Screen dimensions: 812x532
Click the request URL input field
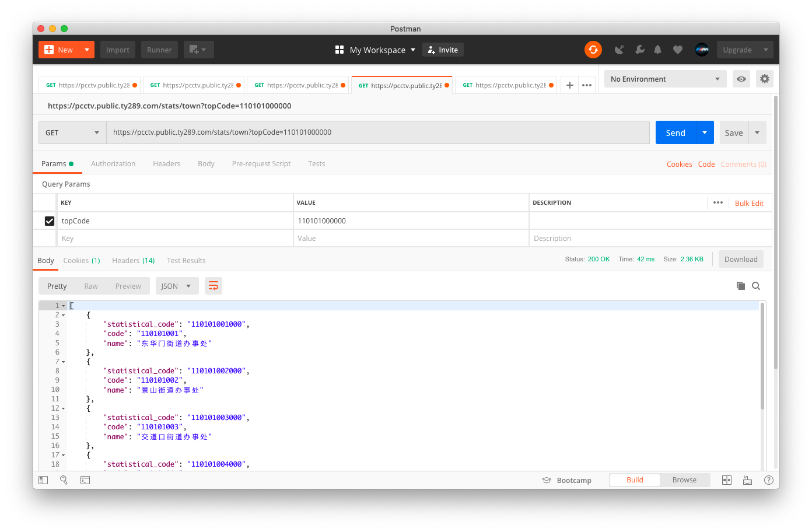click(378, 132)
